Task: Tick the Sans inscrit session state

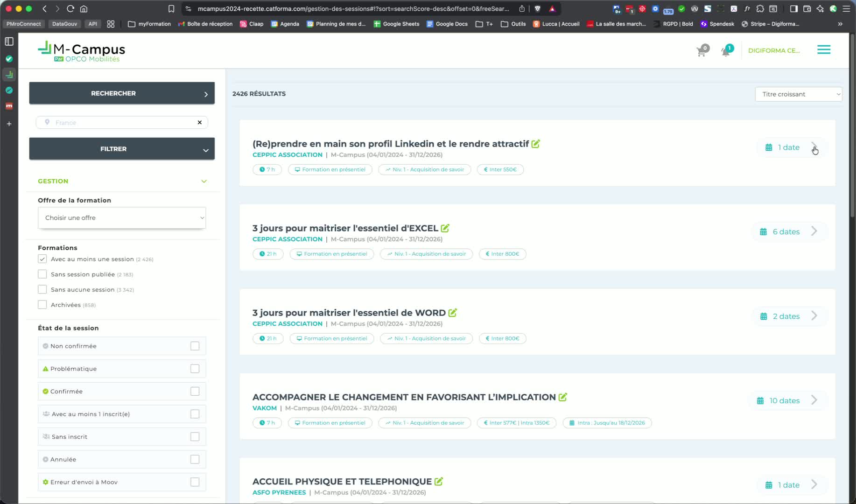Action: tap(195, 437)
